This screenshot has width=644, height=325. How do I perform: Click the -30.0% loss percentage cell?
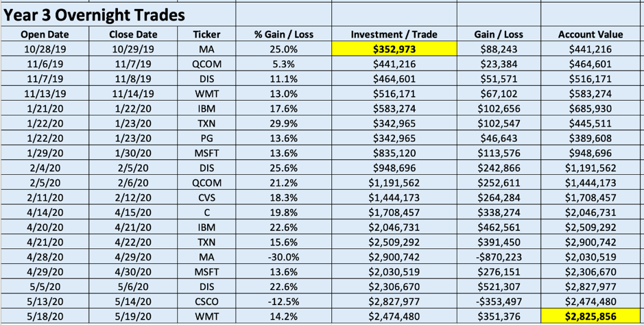283,258
